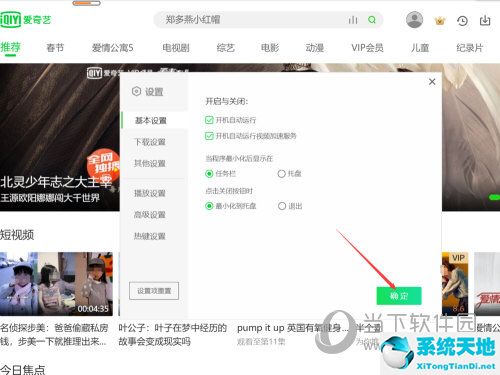This screenshot has height=375, width=500.
Task: Close the settings dialog
Action: pos(432,82)
